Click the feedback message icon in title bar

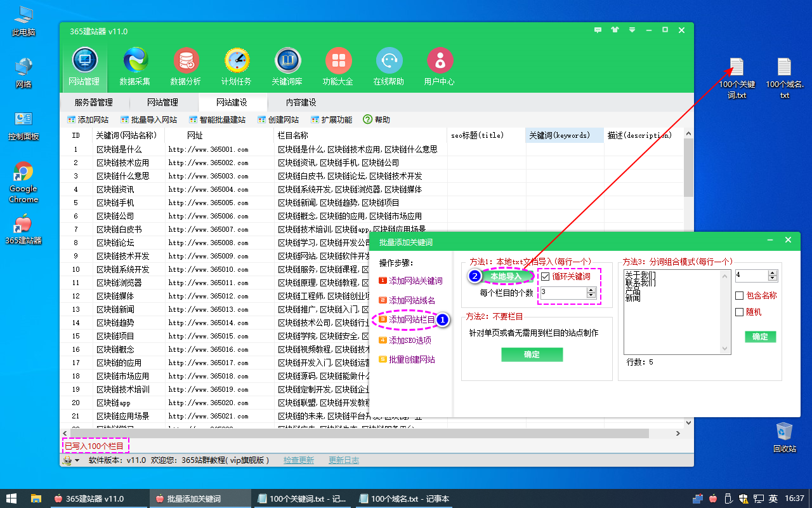(598, 30)
